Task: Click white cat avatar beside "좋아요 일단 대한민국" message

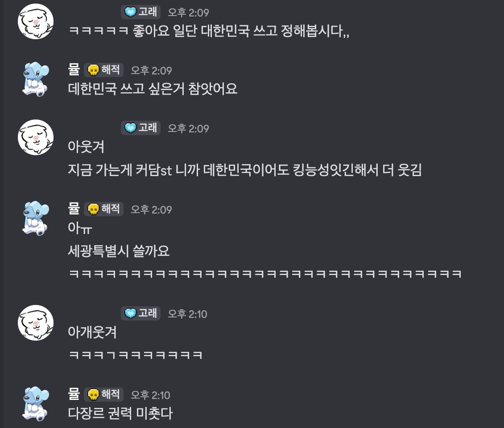Action: coord(36,21)
